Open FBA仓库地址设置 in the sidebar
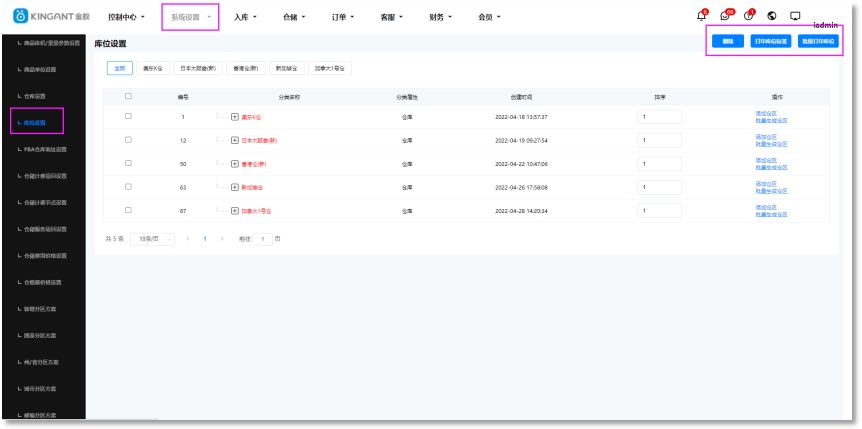This screenshot has width=862, height=429. click(x=45, y=149)
